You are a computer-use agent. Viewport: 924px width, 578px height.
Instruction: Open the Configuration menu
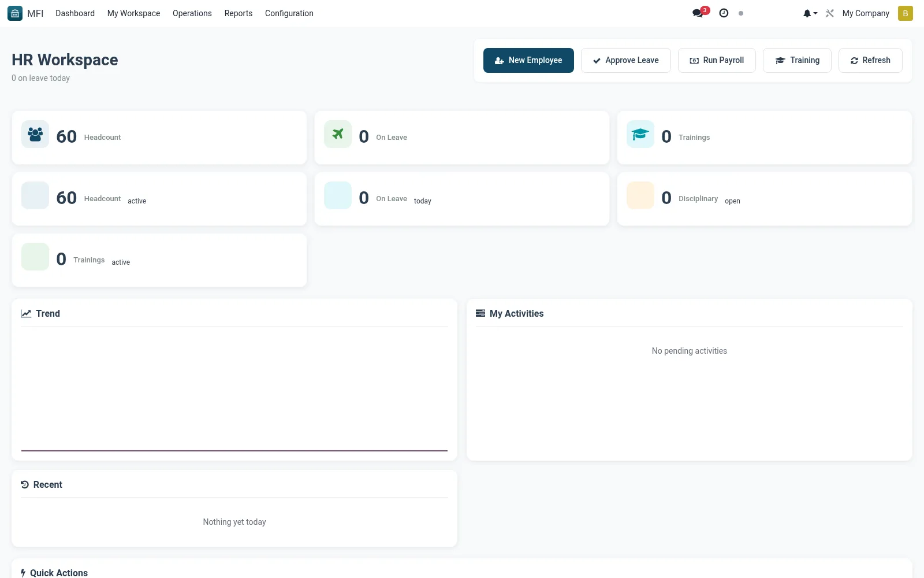(289, 13)
